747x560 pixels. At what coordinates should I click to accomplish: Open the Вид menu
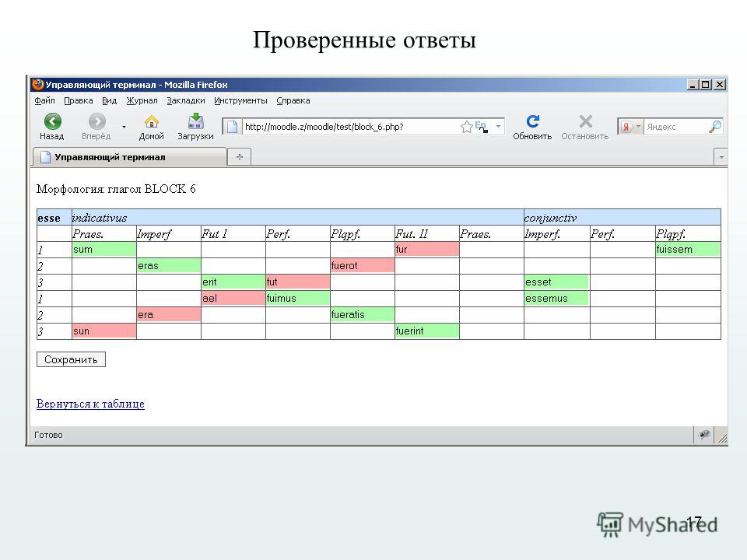pyautogui.click(x=109, y=100)
